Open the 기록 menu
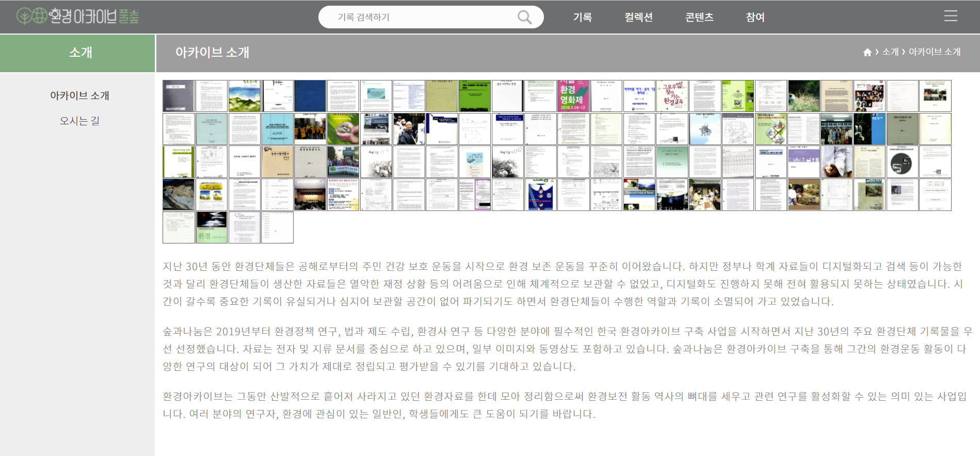Image resolution: width=980 pixels, height=456 pixels. (x=583, y=17)
